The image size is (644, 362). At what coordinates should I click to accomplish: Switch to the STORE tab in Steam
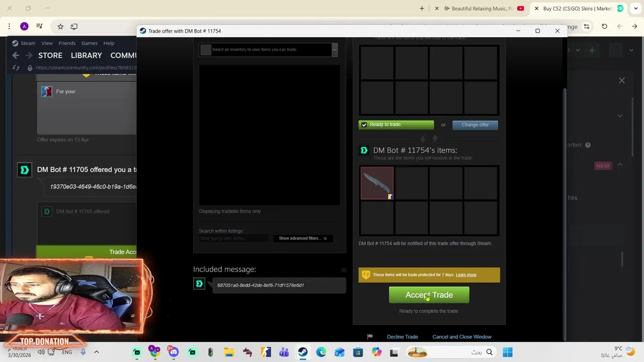(x=50, y=55)
